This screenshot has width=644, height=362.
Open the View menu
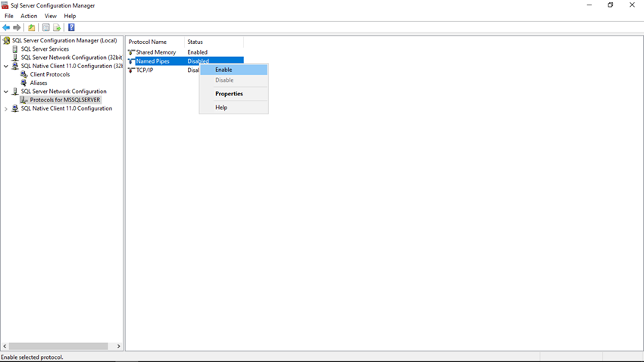coord(51,16)
